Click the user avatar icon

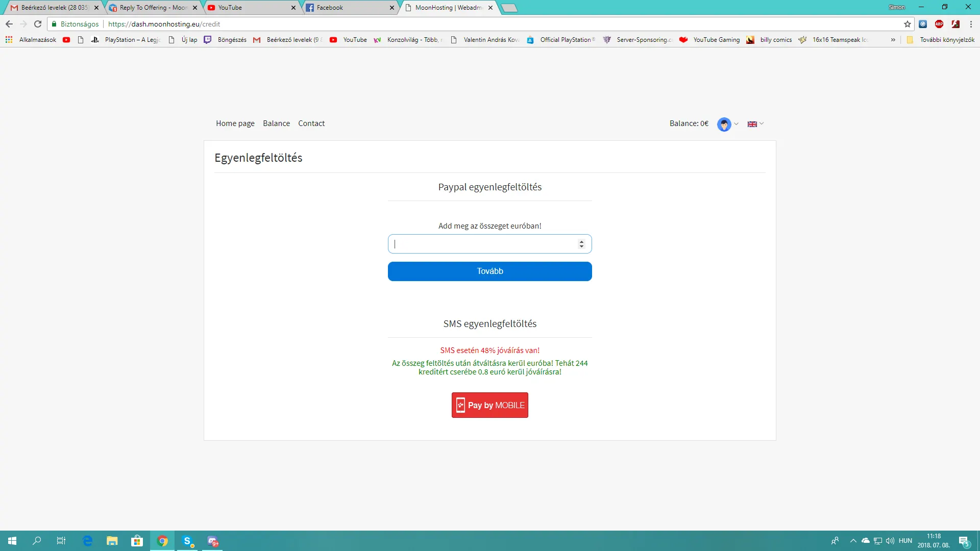724,124
